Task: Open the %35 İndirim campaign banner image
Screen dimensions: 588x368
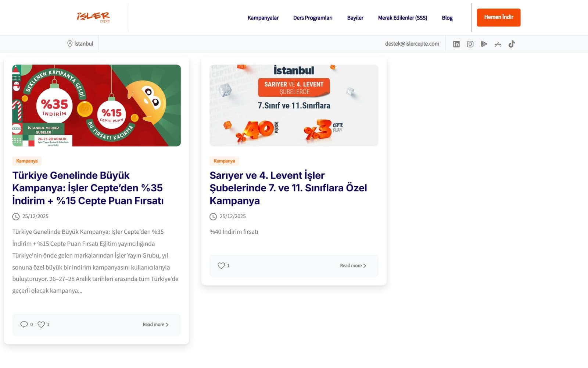Action: [96, 106]
